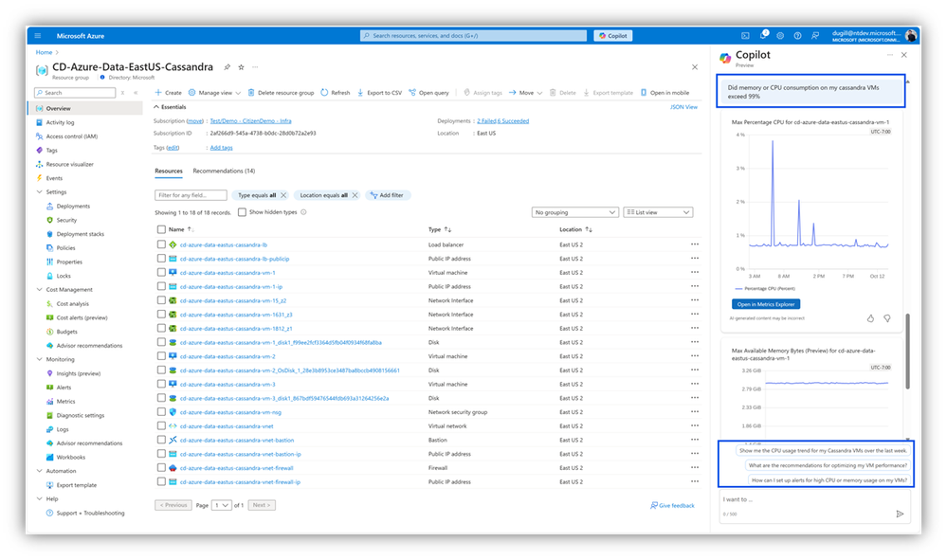Select all resources with header checkbox

tap(161, 229)
